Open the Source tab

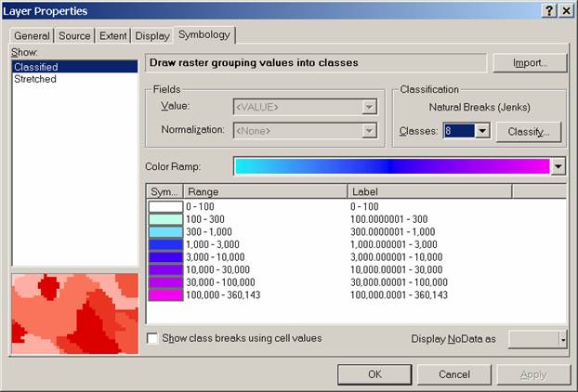tap(75, 36)
